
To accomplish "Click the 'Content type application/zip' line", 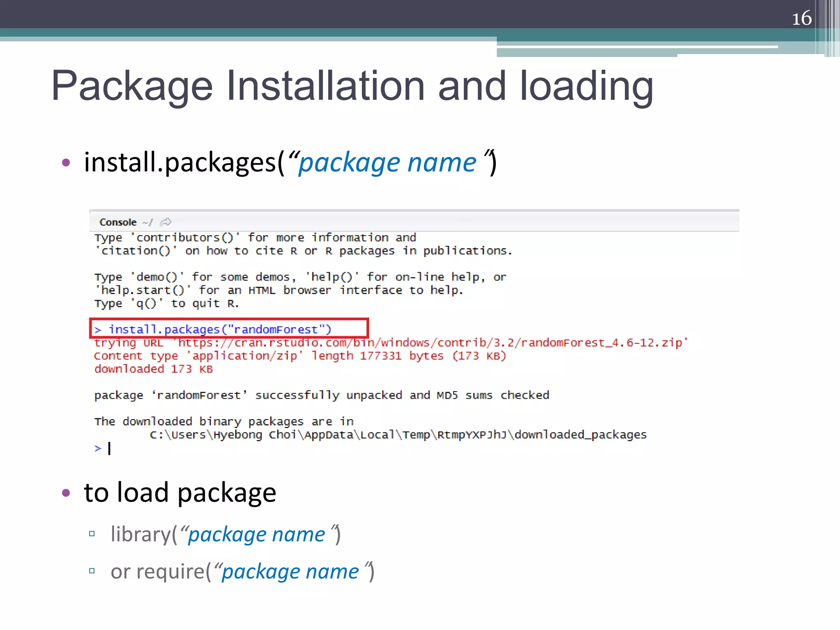I will pyautogui.click(x=300, y=356).
